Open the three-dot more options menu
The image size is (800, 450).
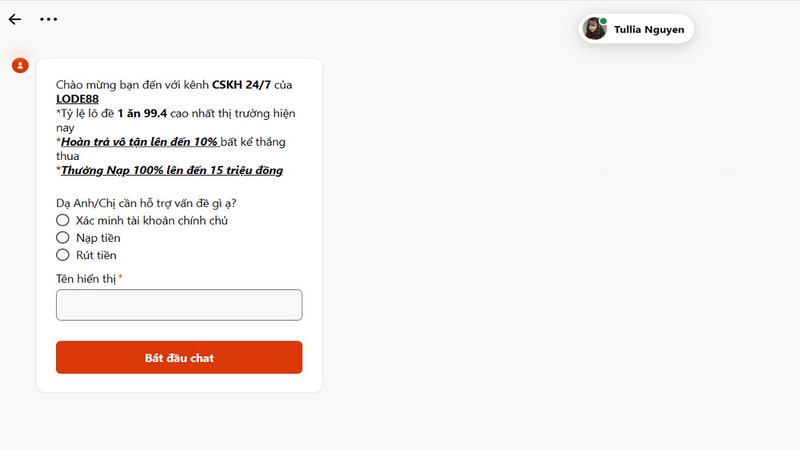[x=48, y=19]
